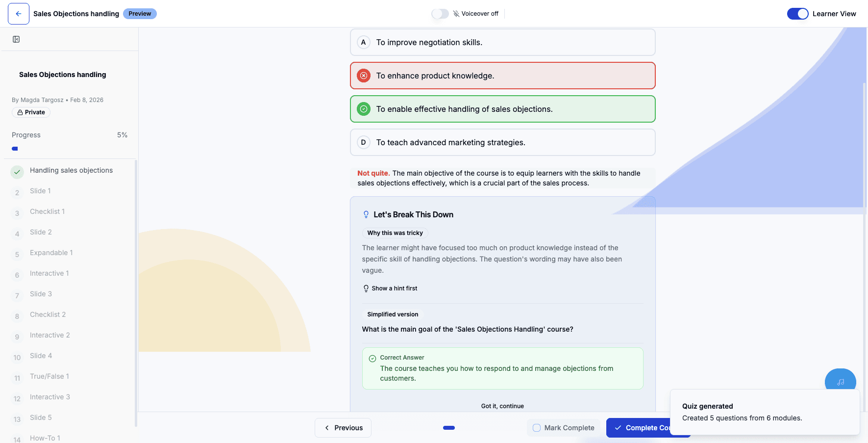The image size is (868, 443).
Task: Click the checkmark on Handling sales objections
Action: point(17,172)
